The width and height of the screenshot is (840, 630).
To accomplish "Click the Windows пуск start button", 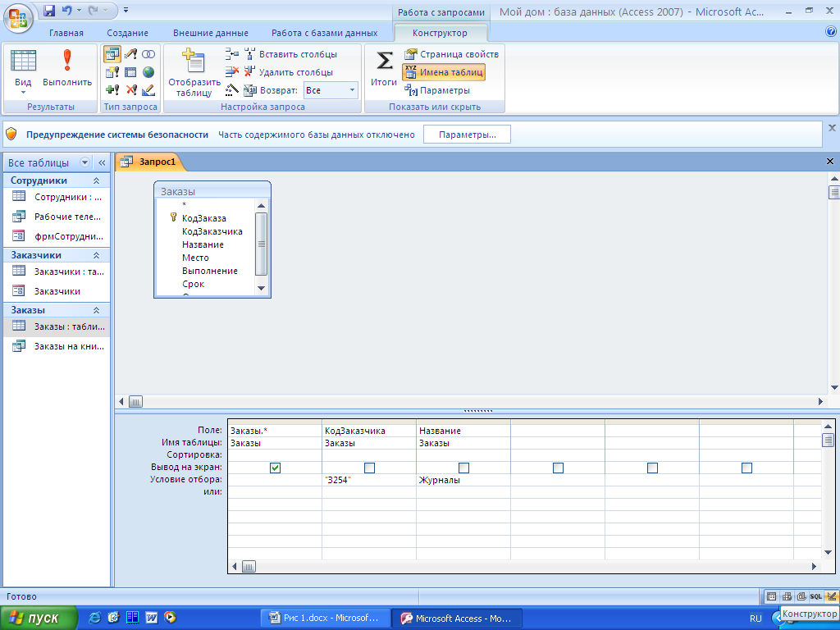I will (x=39, y=619).
